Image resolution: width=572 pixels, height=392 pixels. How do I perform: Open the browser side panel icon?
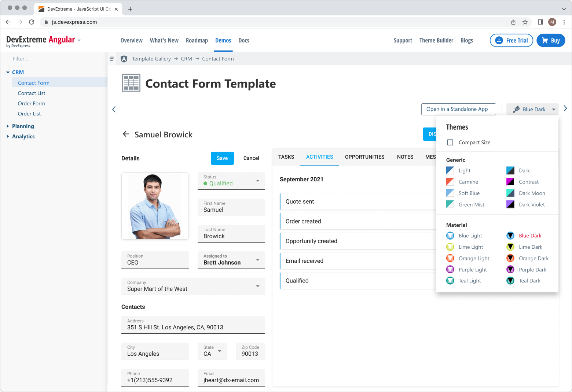tap(540, 22)
